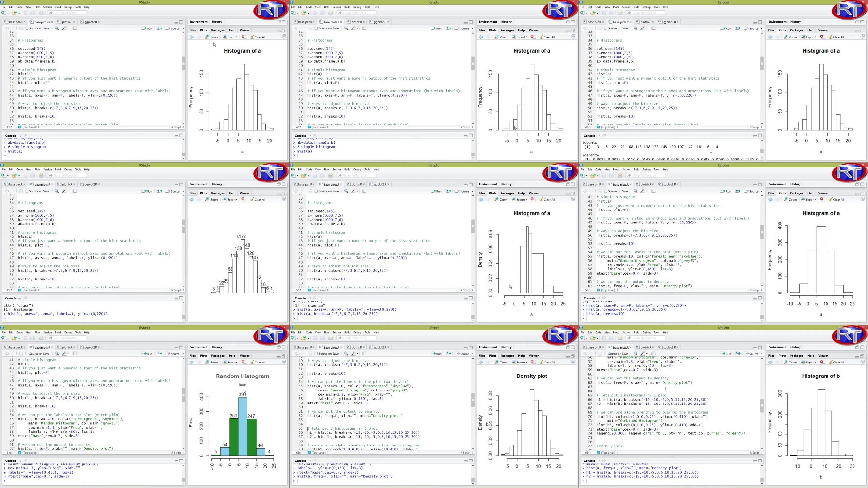868x488 pixels.
Task: Open R Script type selector in Random Histogram window
Action: coord(177,453)
